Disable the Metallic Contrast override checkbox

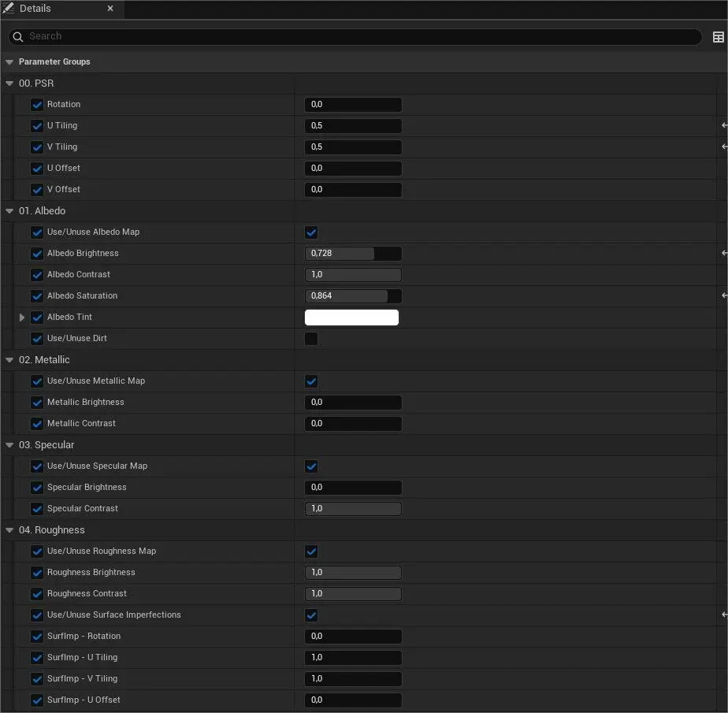pyautogui.click(x=37, y=424)
